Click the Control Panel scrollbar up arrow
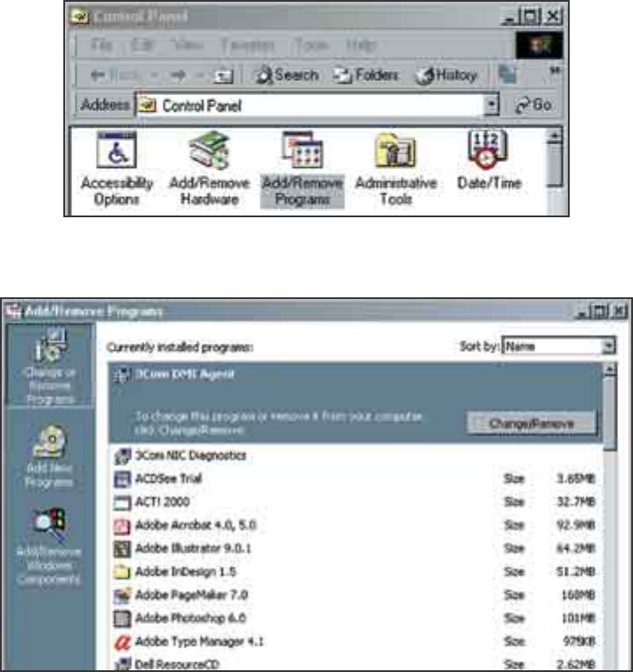Screen dimensions: 633x672 point(554,136)
